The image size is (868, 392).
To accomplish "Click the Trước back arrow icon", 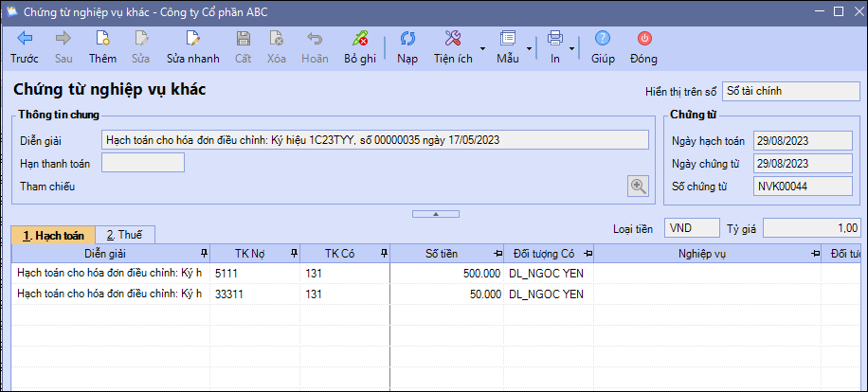I will click(x=25, y=39).
